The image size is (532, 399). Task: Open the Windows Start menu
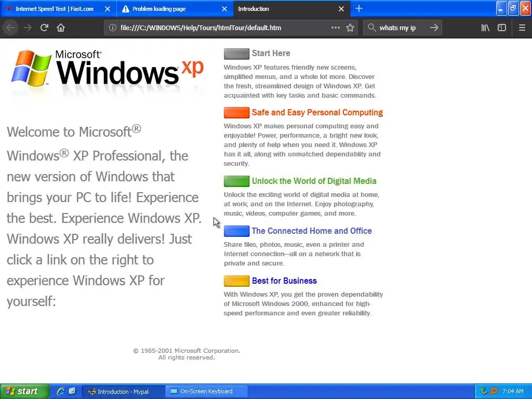24,391
